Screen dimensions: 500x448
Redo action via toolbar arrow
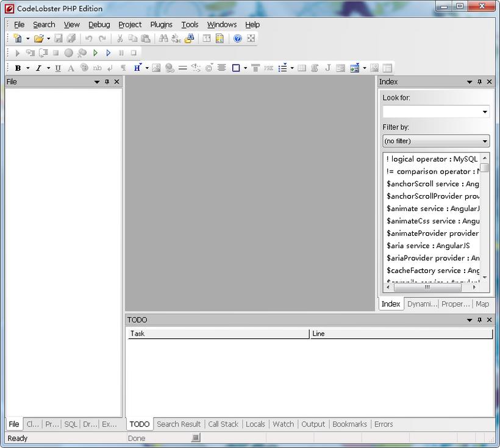(x=102, y=38)
